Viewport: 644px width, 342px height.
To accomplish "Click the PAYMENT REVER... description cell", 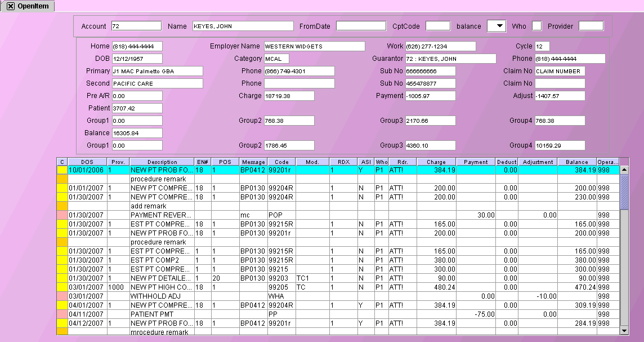I will (x=162, y=215).
